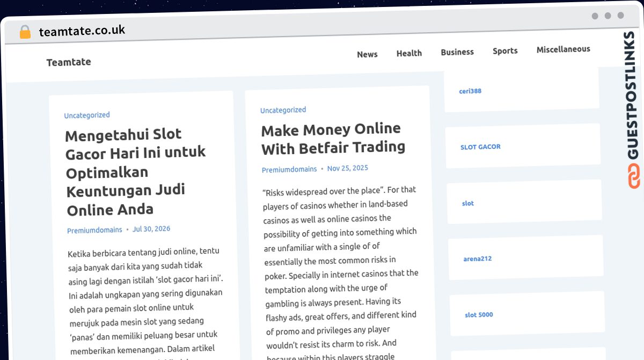Open the Miscellaneous menu item
644x360 pixels.
point(563,49)
